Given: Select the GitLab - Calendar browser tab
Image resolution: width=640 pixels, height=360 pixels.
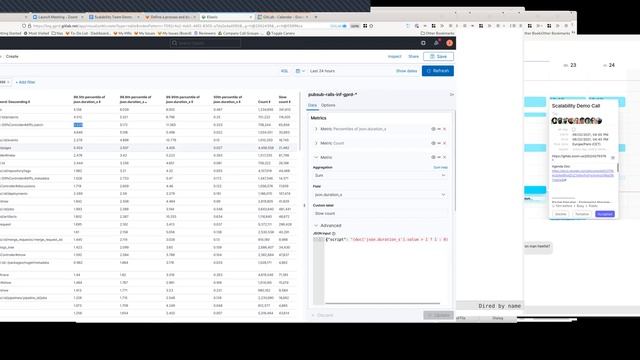Looking at the screenshot, I should [282, 17].
